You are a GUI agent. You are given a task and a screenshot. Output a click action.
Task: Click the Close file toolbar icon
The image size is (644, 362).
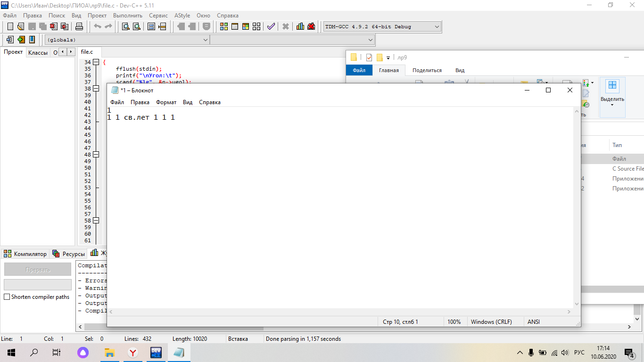(x=54, y=26)
